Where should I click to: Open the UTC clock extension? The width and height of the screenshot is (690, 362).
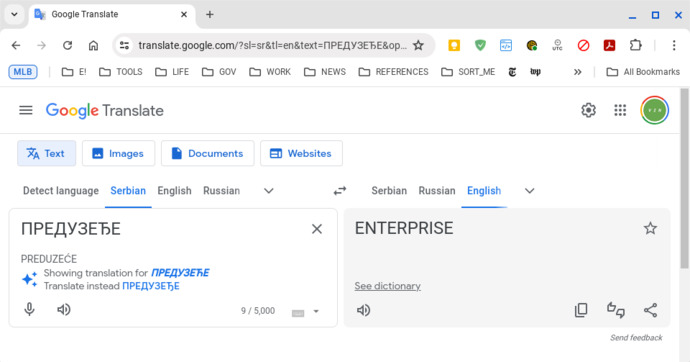pyautogui.click(x=558, y=45)
